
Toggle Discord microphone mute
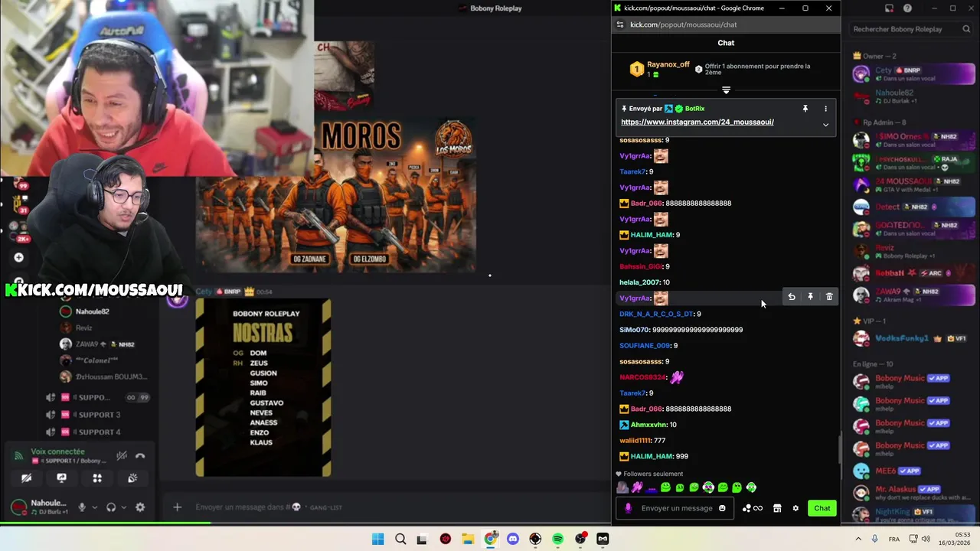click(x=82, y=507)
